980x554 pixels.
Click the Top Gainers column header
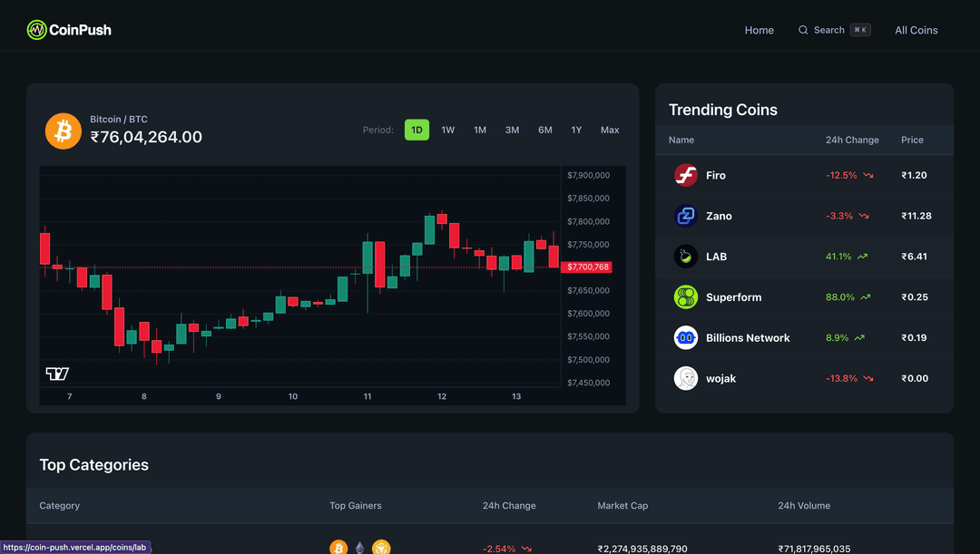pyautogui.click(x=356, y=505)
